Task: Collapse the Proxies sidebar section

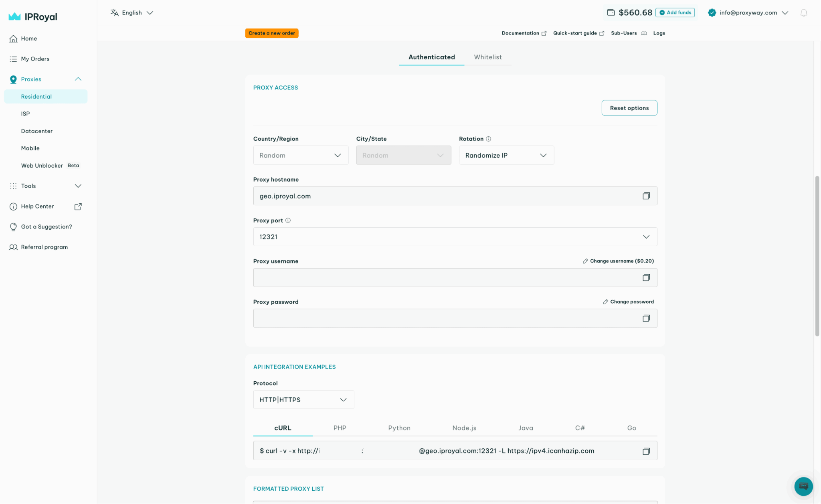Action: pos(78,79)
